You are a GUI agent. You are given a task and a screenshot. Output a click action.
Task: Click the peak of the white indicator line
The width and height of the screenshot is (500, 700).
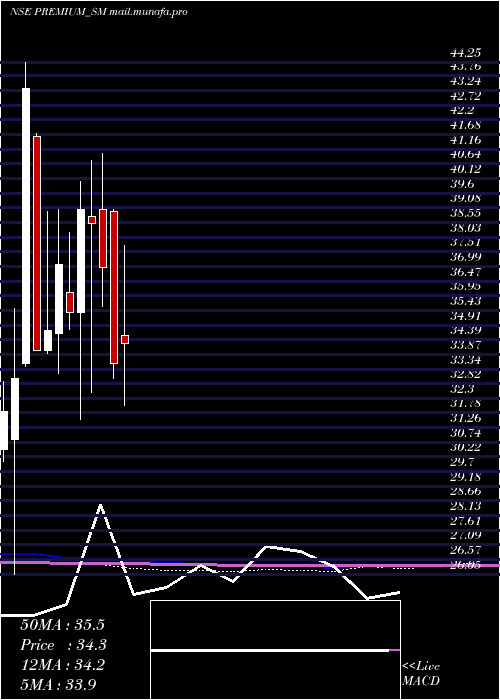[100, 505]
